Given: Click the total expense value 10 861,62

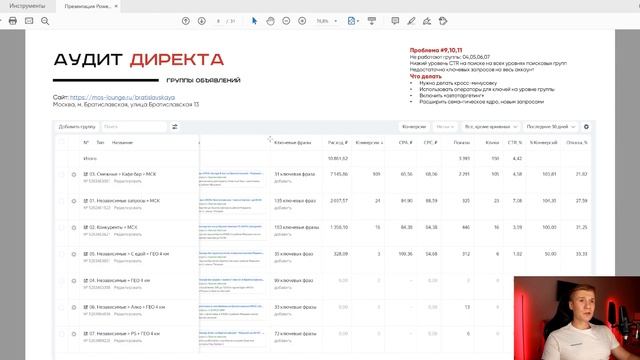Looking at the screenshot, I should 338,158.
